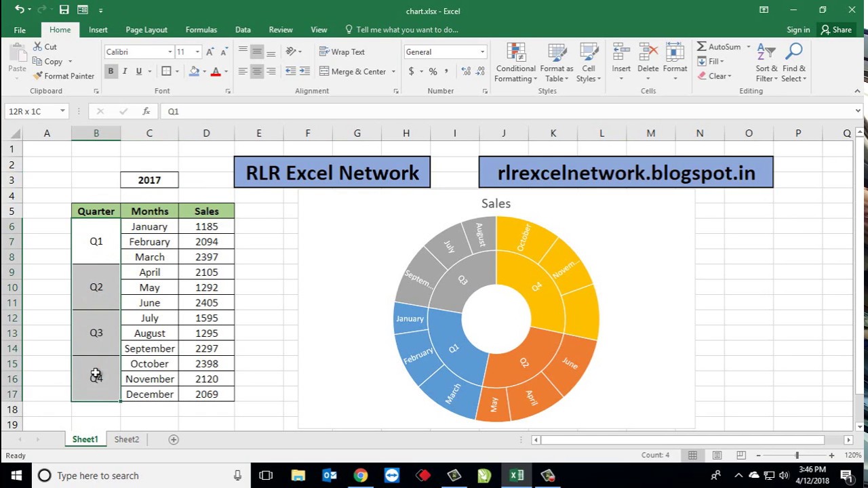Image resolution: width=868 pixels, height=488 pixels.
Task: Open the File menu
Action: pos(20,30)
